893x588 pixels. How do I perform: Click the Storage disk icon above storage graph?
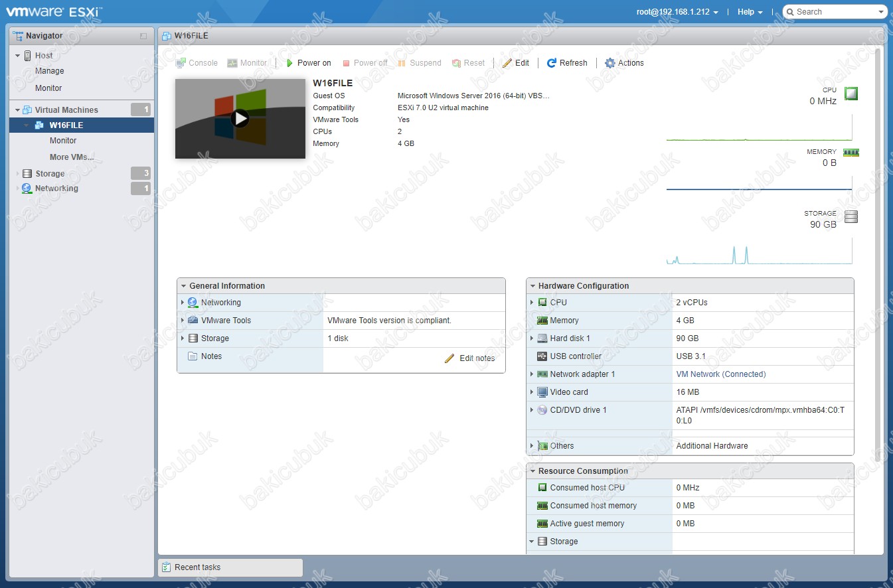point(851,216)
